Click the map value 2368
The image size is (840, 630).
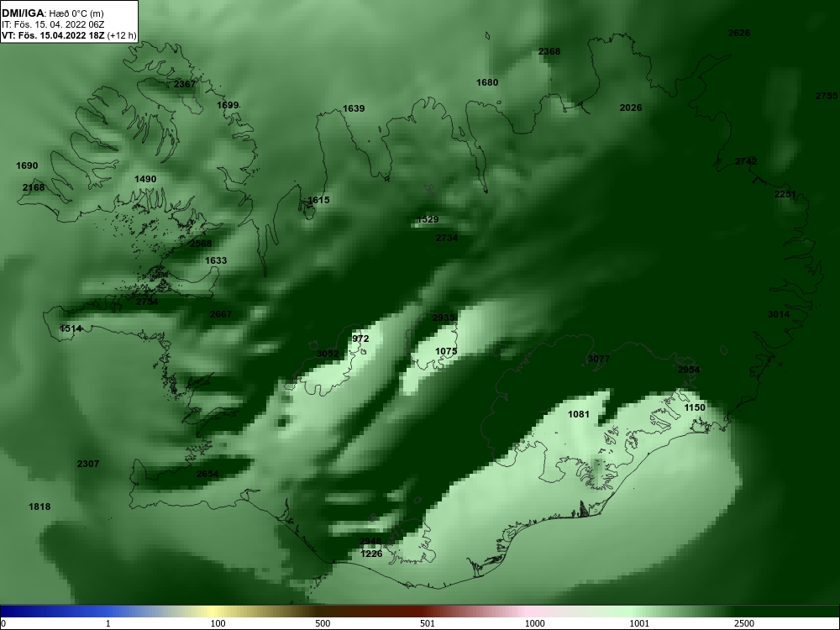[549, 51]
